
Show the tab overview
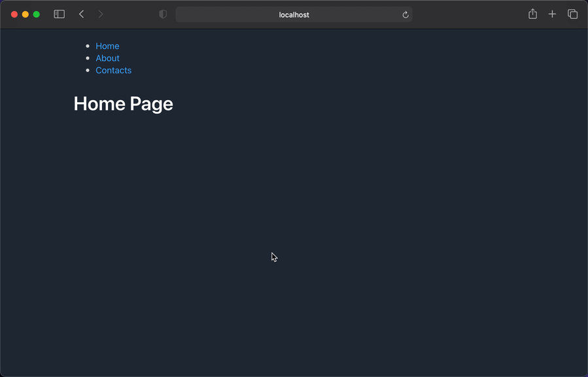click(572, 14)
